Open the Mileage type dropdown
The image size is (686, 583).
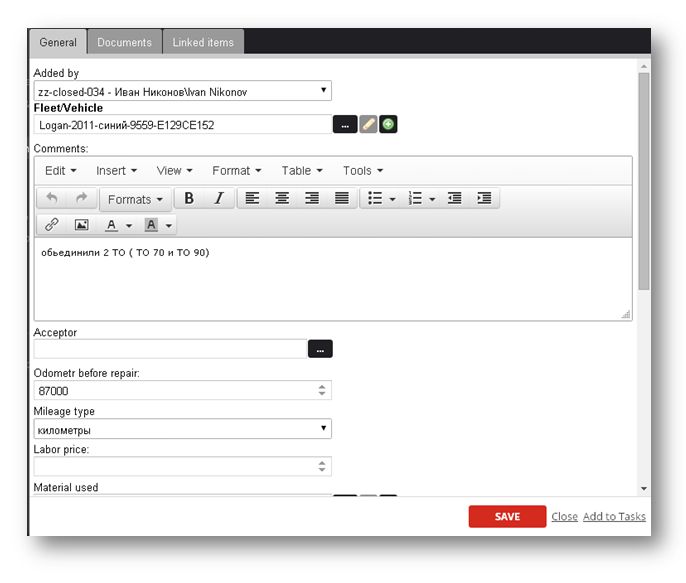click(182, 429)
